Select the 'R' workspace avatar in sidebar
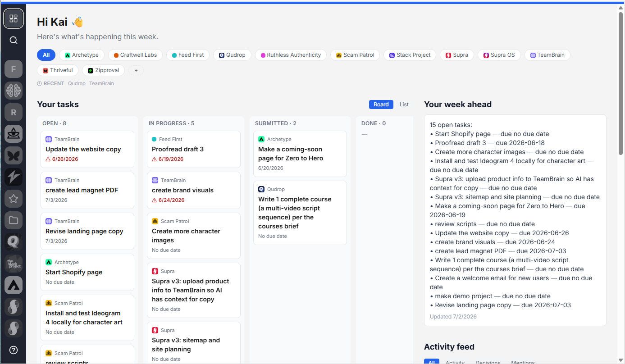625x364 pixels. pyautogui.click(x=14, y=113)
